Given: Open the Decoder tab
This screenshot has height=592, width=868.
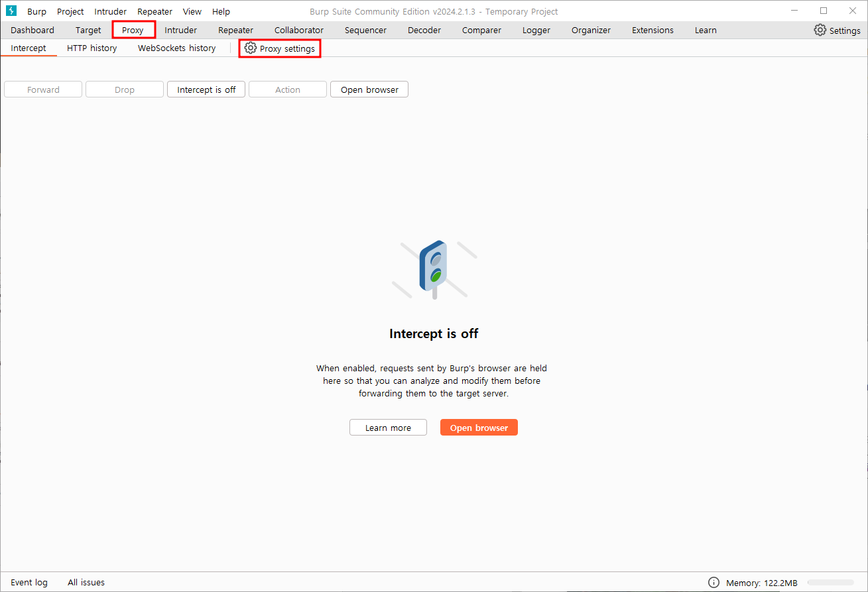Looking at the screenshot, I should 424,30.
